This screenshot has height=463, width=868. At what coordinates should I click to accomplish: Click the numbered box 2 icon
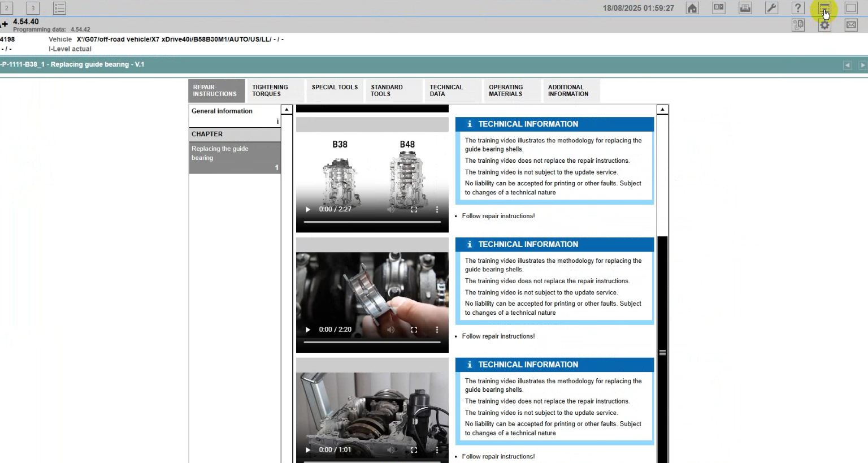click(7, 8)
